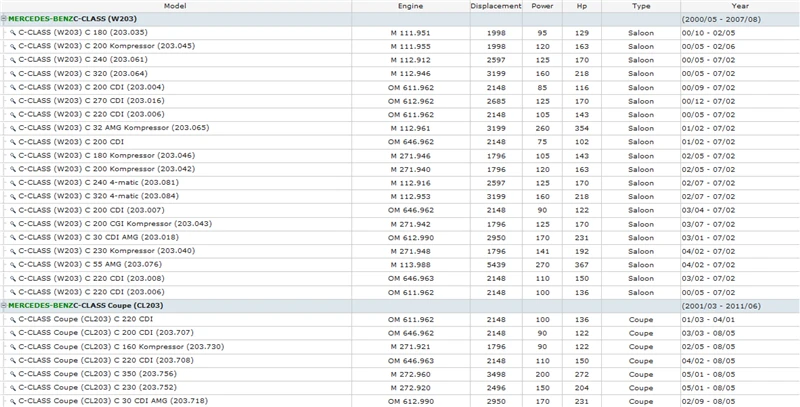
Task: Click power value 141
Action: 542,251
